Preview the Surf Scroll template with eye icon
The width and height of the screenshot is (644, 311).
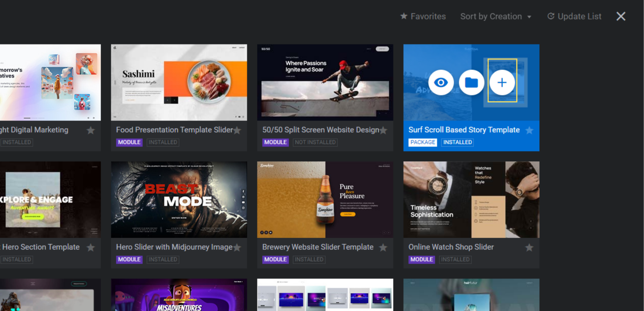click(441, 82)
